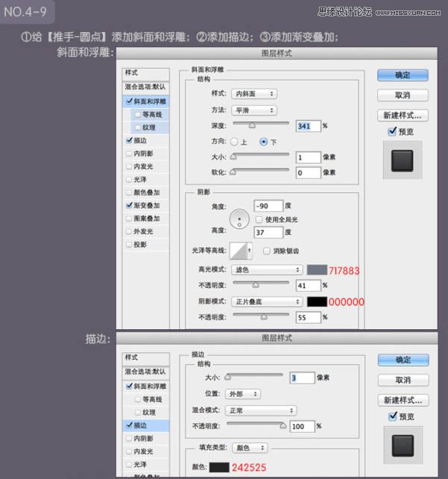
Task: Click the bevel 大小 slider handle in upper dialog
Action: [233, 156]
